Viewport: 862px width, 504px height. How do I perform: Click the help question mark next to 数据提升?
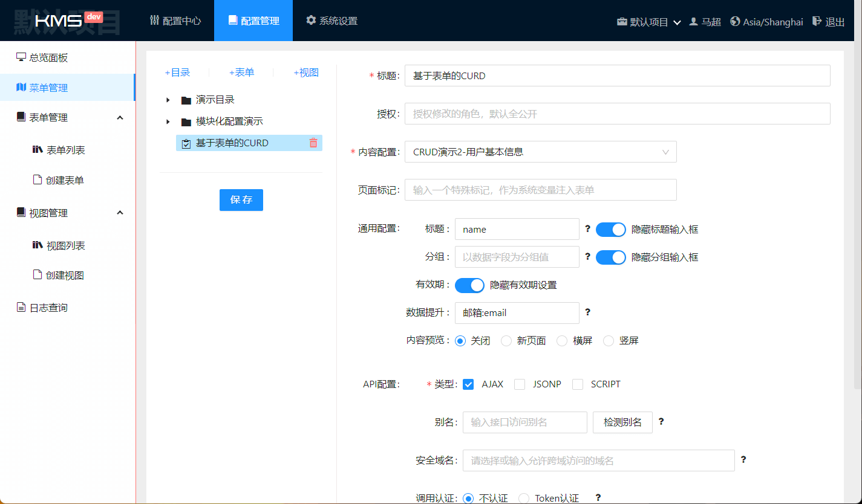pyautogui.click(x=587, y=312)
